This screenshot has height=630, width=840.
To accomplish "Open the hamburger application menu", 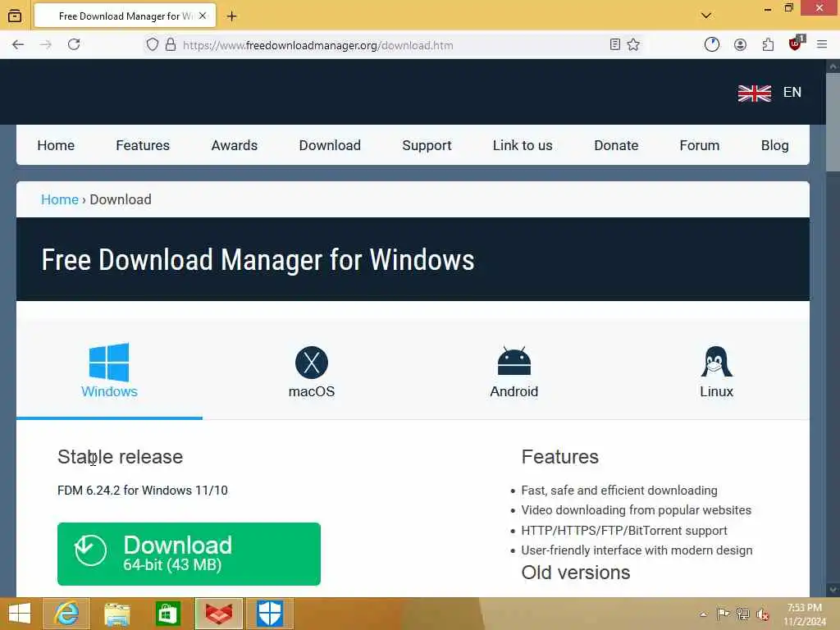I will tap(822, 44).
